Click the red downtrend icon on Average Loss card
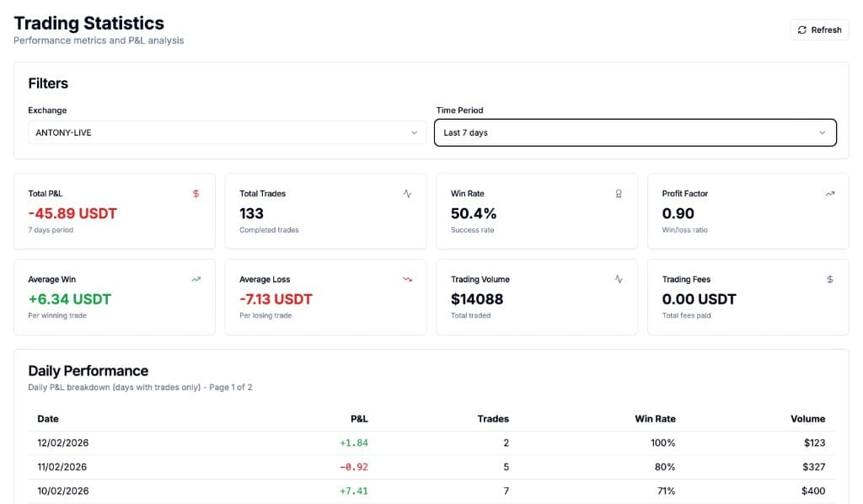Screen dimensions: 863x504 [407, 279]
